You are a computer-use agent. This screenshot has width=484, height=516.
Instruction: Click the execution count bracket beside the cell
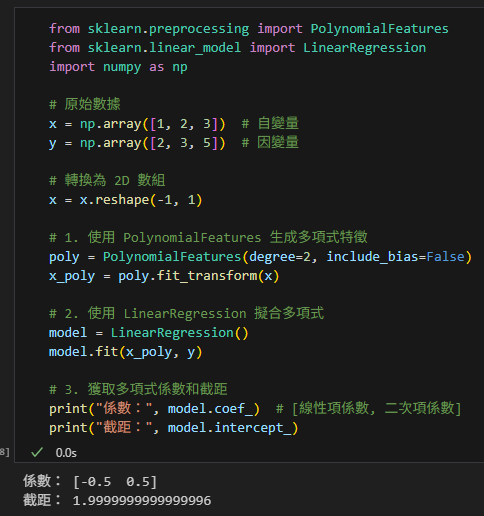5,452
